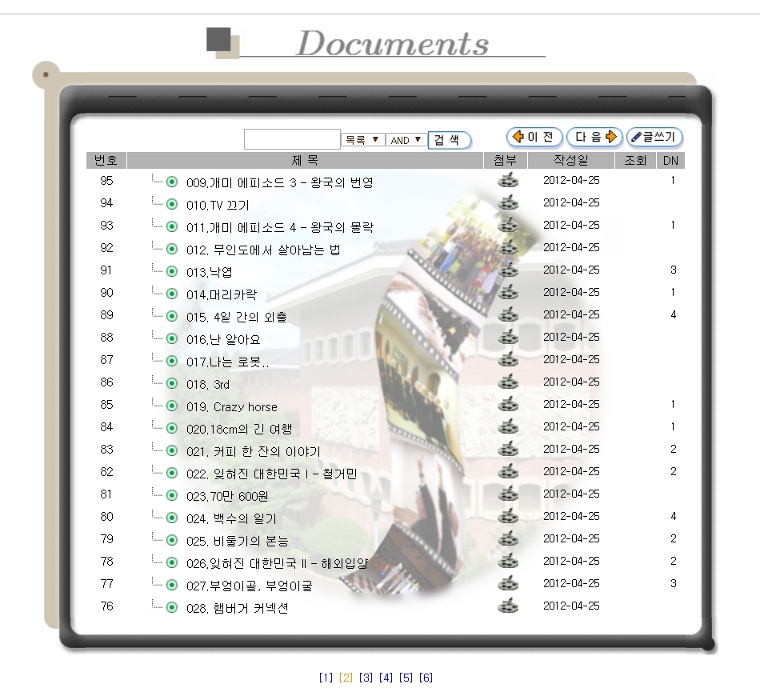
Task: Open the 목록 search field dropdown
Action: tap(363, 140)
